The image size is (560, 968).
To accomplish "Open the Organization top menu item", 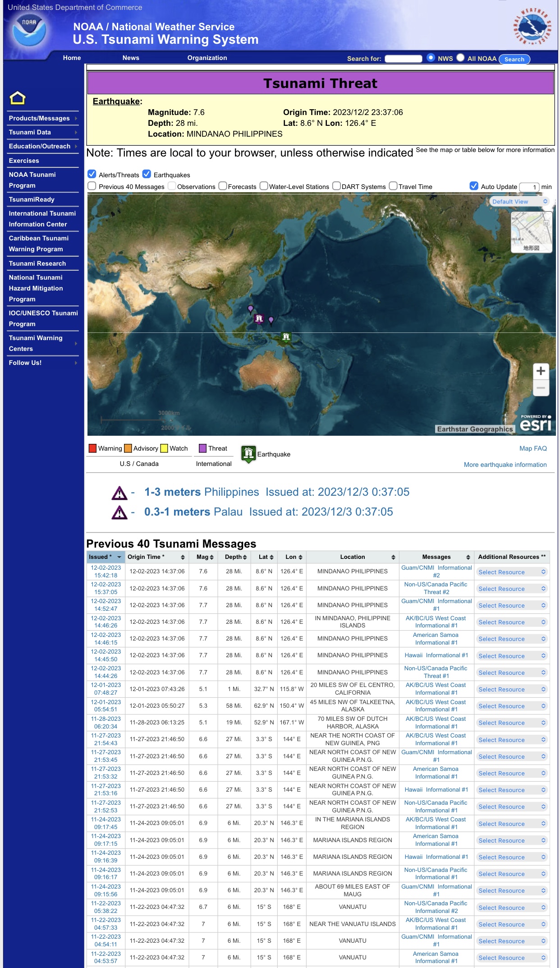I will pyautogui.click(x=207, y=58).
